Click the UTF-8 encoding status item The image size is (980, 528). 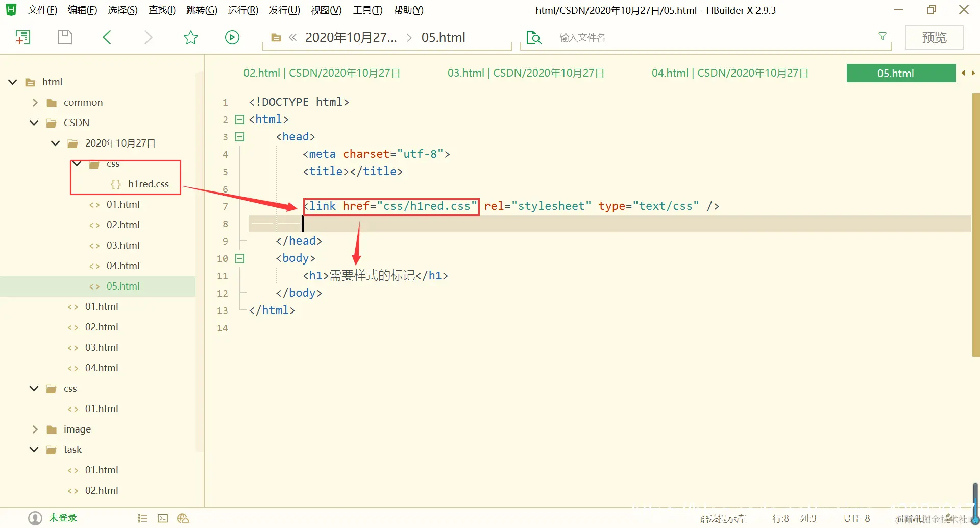click(857, 519)
